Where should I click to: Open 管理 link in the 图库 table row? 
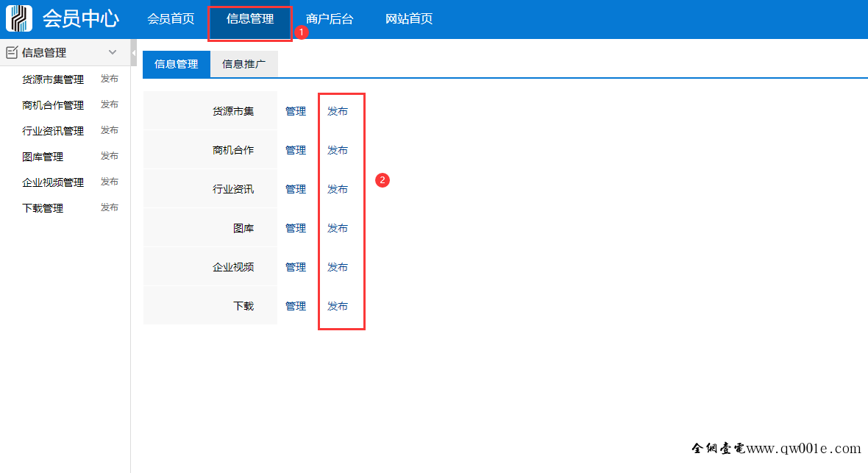(x=296, y=228)
